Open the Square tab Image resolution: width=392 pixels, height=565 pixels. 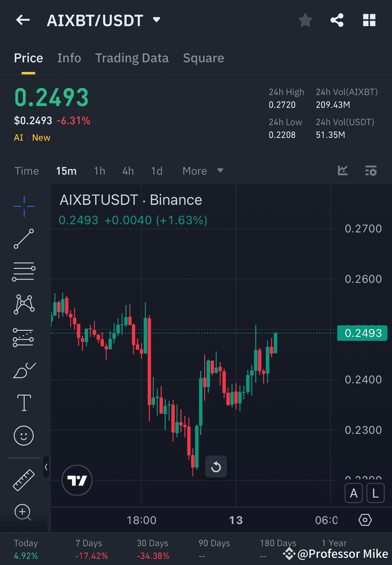tap(203, 58)
